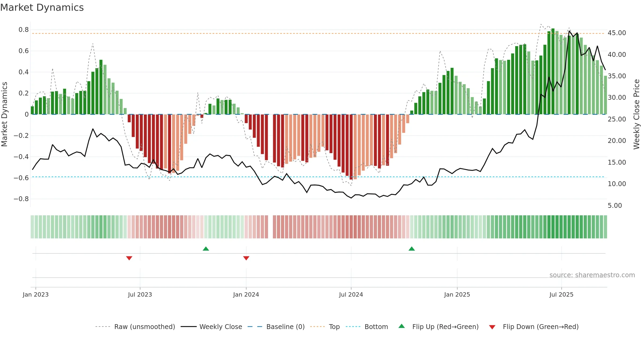Click the Market Dynamics y-axis title
Image resolution: width=644 pixels, height=362 pixels.
point(4,114)
